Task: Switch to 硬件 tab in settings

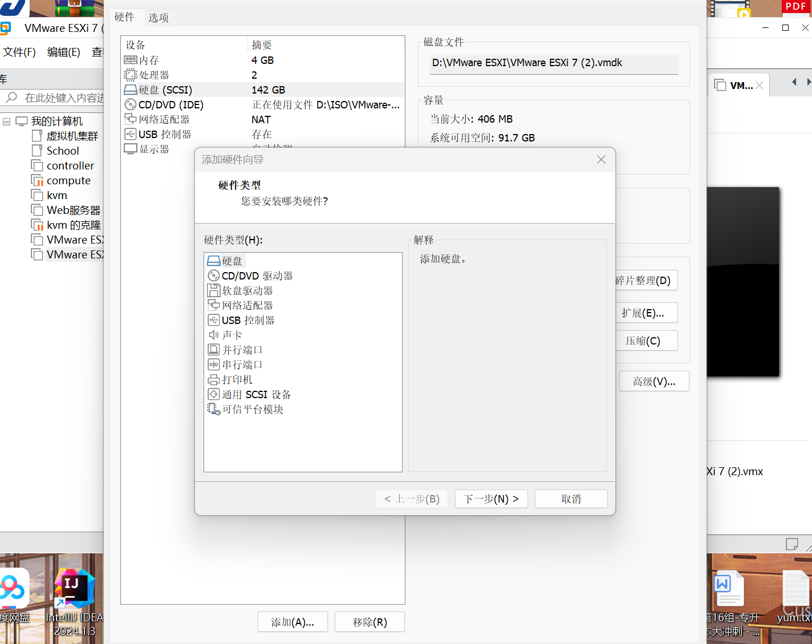Action: click(124, 17)
